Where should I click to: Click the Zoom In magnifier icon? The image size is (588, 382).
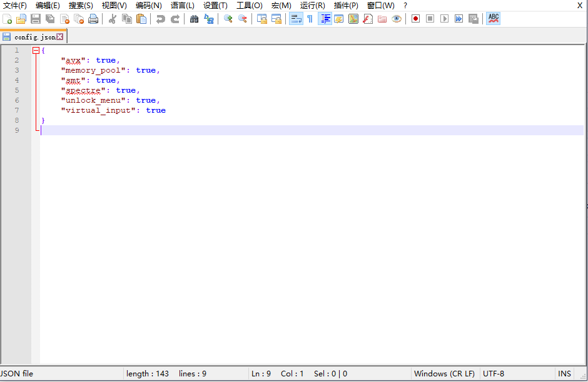tap(228, 19)
